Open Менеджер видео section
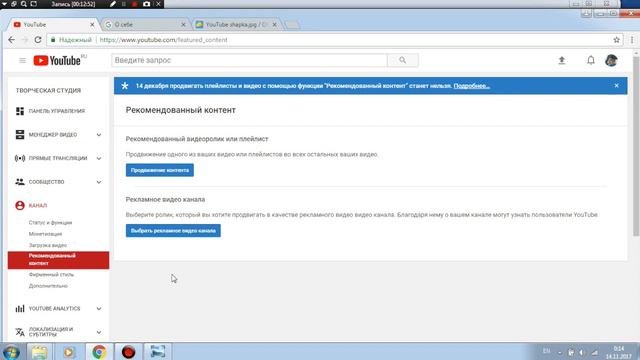640x360 pixels. point(53,135)
